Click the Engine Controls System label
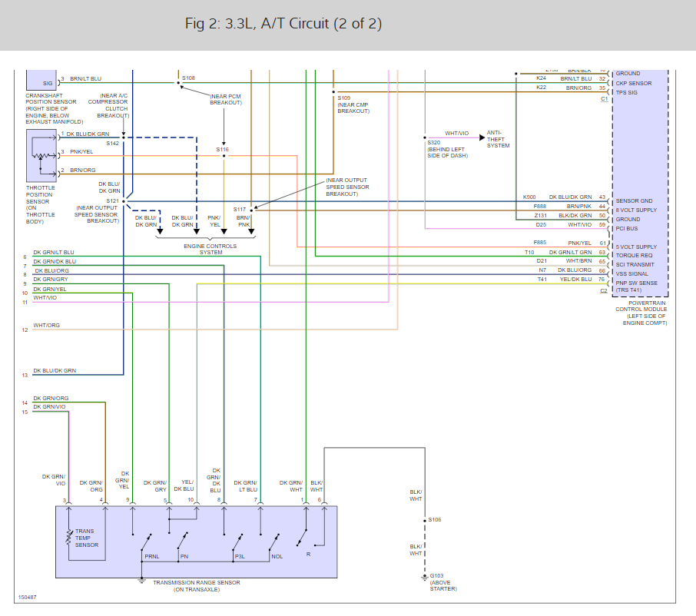The height and width of the screenshot is (616, 696). (210, 249)
